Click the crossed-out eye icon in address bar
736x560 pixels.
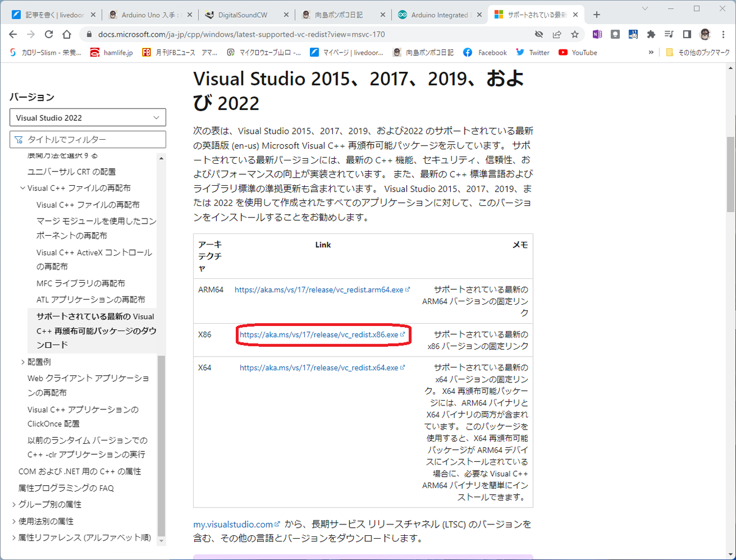pos(539,34)
